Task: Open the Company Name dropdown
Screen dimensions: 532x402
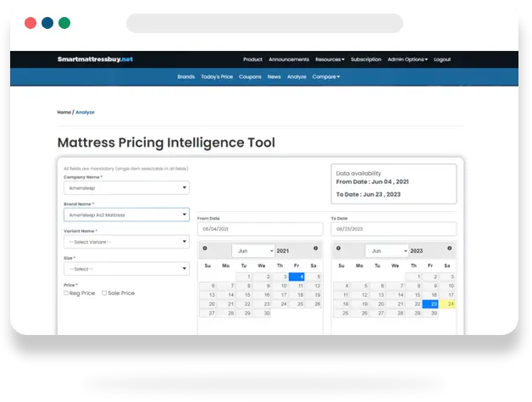Action: pyautogui.click(x=126, y=187)
